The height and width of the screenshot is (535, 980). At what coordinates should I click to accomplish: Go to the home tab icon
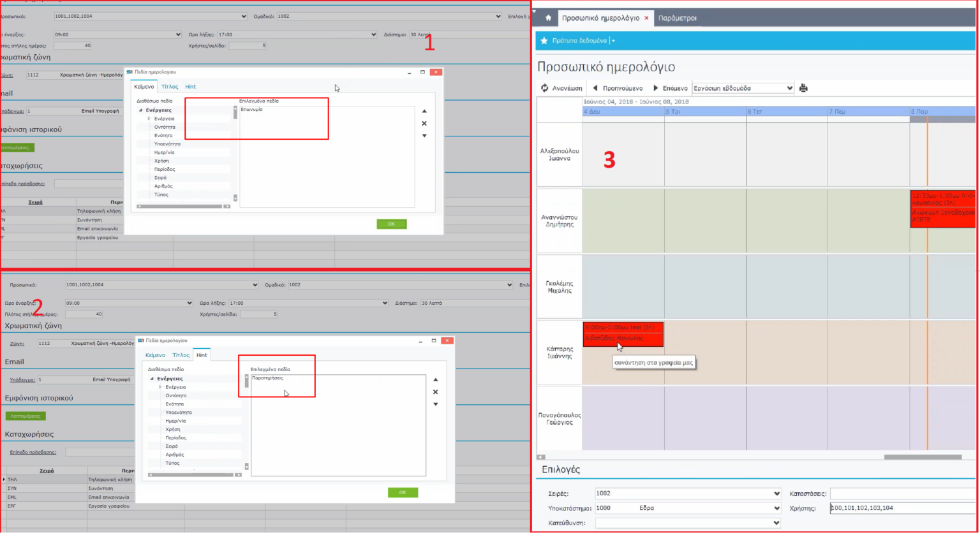[547, 18]
